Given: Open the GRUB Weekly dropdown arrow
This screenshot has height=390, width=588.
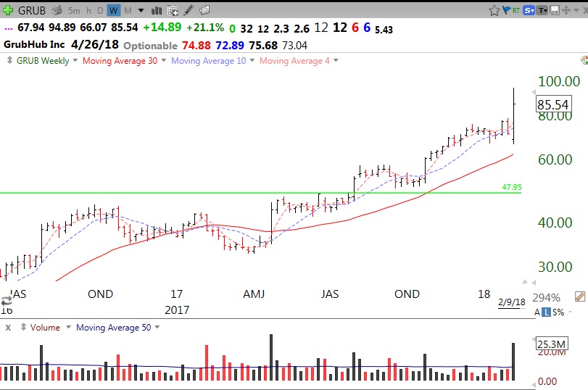Looking at the screenshot, I should pos(75,60).
